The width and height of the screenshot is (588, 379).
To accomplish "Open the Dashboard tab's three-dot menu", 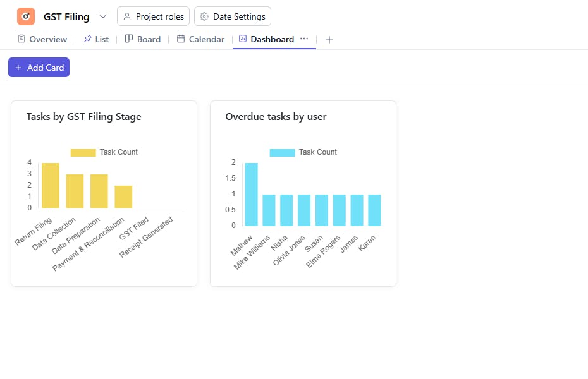I will click(x=304, y=39).
